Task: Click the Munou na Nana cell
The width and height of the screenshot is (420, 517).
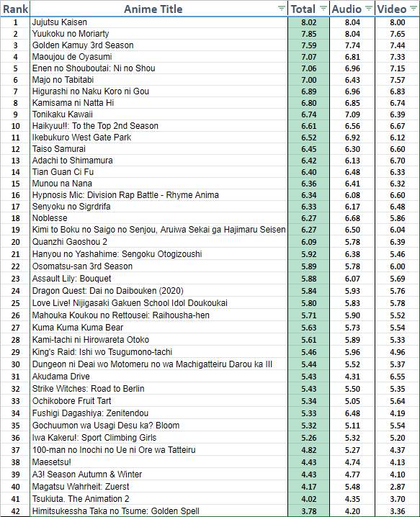Action: (158, 184)
